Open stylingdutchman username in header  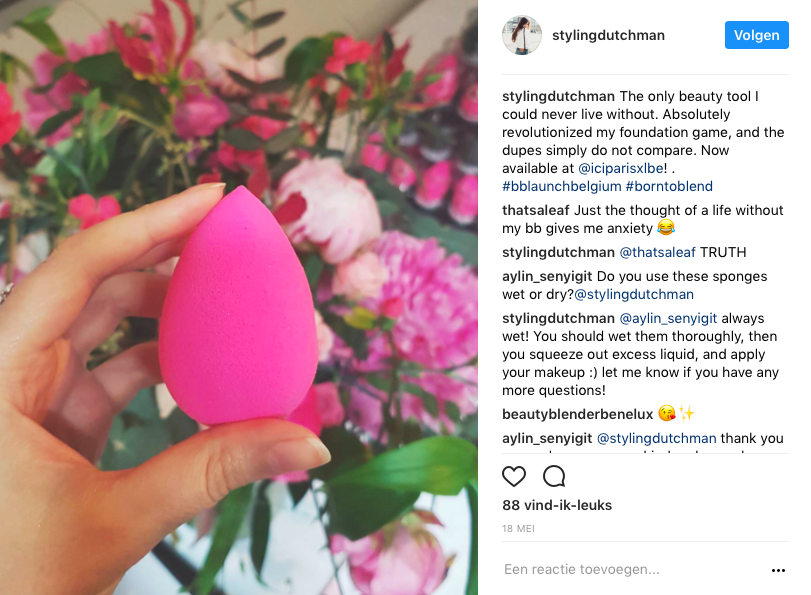tap(608, 35)
